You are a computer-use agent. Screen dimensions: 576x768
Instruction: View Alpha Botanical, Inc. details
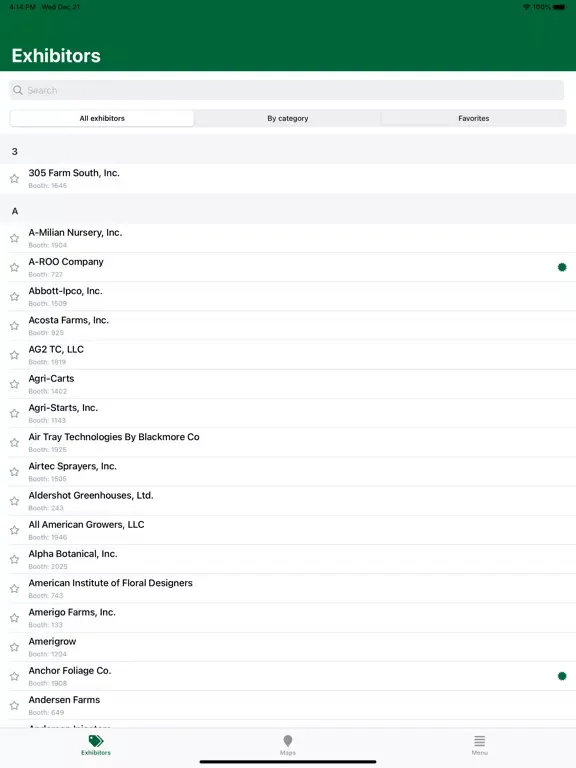tap(288, 559)
